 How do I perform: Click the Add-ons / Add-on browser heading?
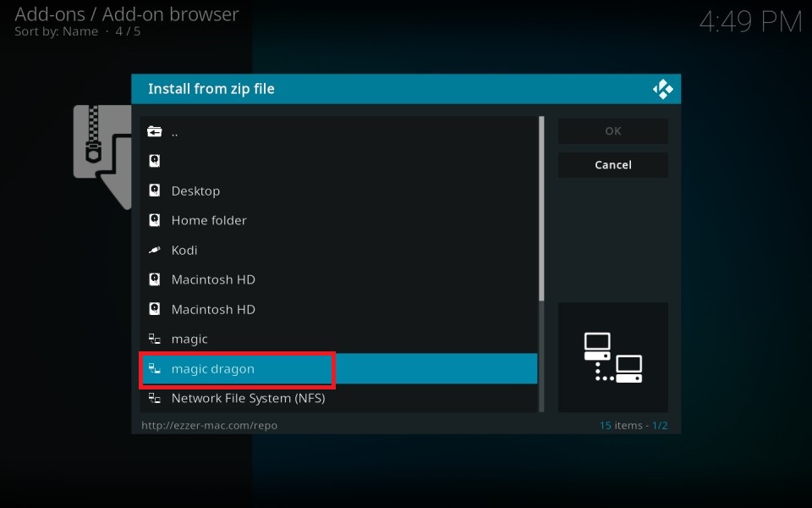(x=127, y=14)
